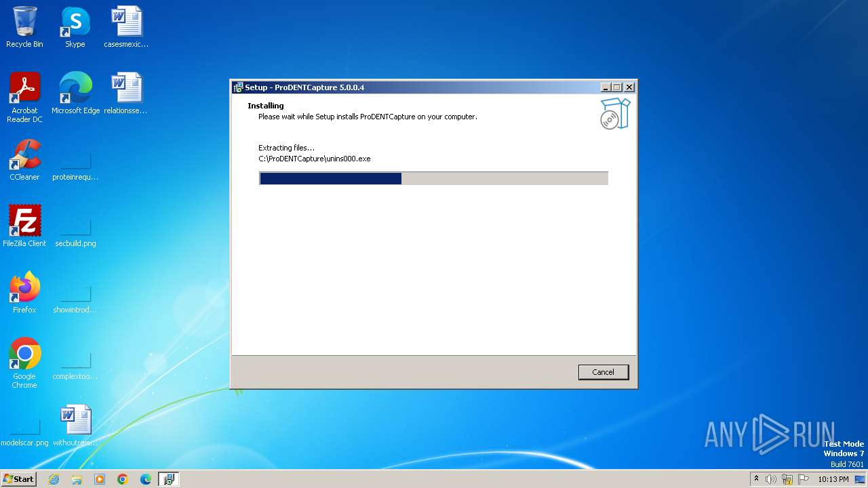This screenshot has width=868, height=488.
Task: Open Chrome from the taskbar
Action: click(123, 479)
